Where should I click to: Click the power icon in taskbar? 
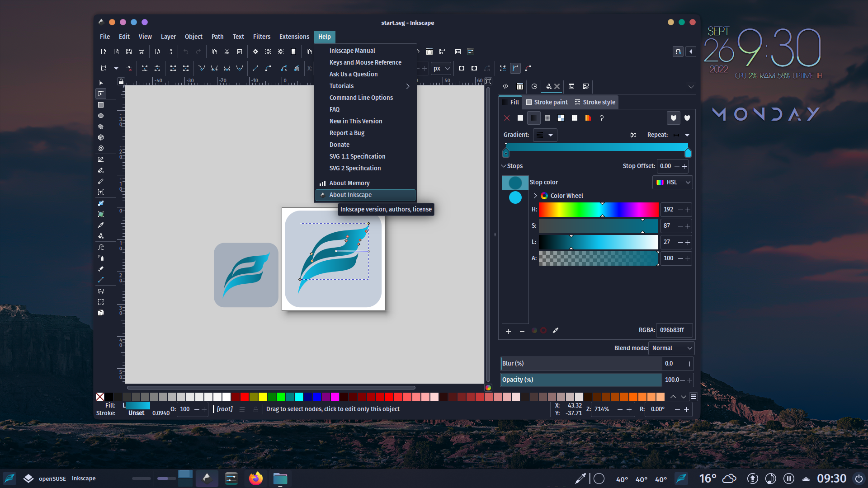pyautogui.click(x=859, y=479)
